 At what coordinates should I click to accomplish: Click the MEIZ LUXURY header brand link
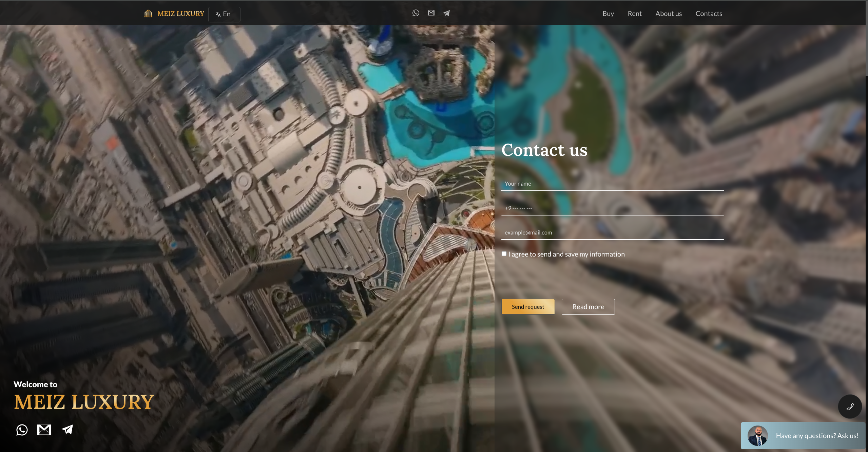[181, 14]
